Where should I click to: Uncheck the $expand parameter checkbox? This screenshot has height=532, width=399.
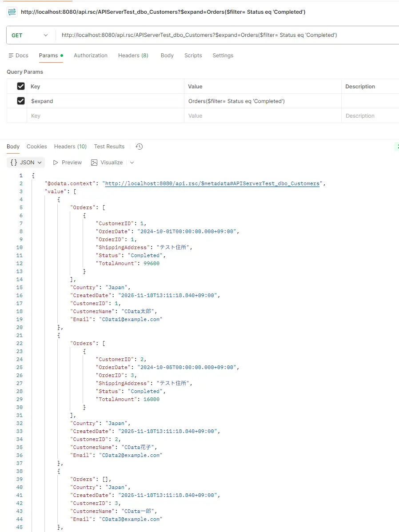coord(20,101)
